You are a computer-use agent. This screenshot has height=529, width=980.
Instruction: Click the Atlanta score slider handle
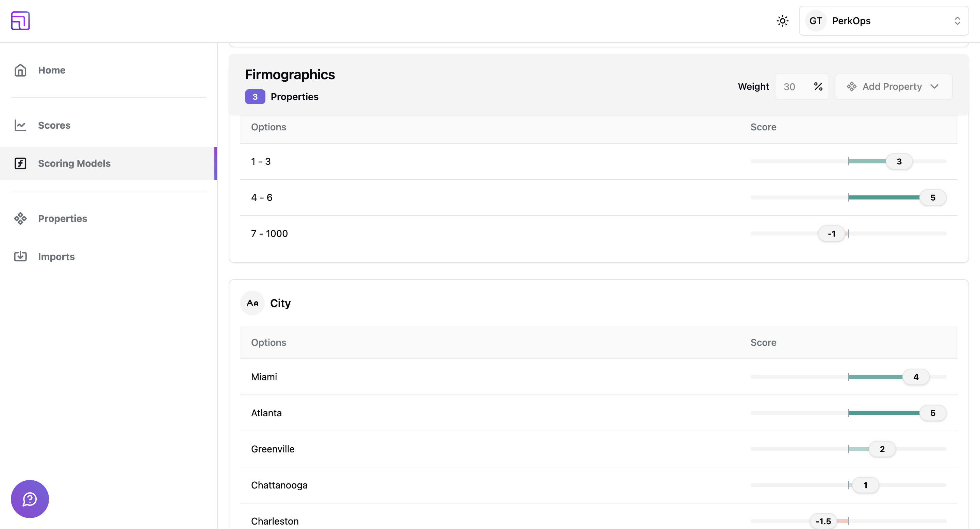(932, 413)
